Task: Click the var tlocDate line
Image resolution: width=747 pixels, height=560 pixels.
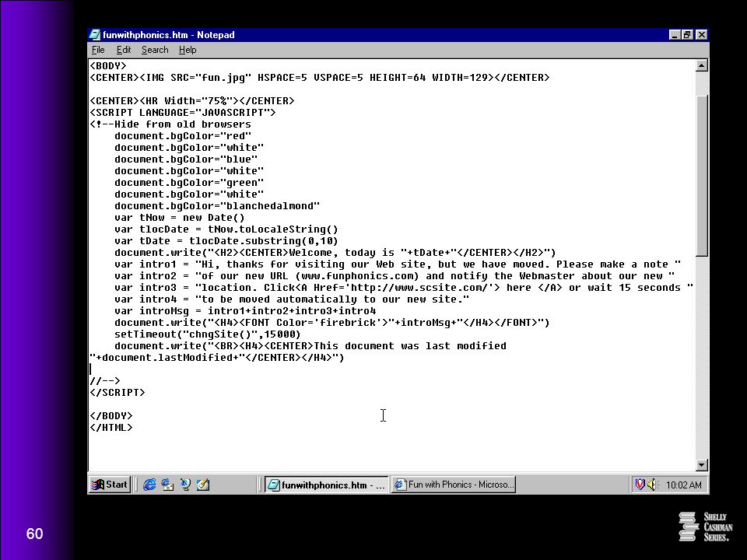Action: click(226, 229)
